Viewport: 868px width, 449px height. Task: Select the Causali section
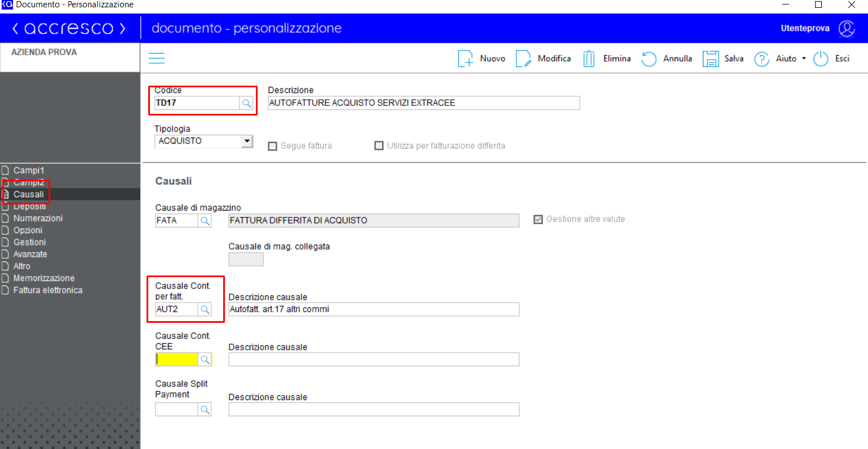(29, 194)
